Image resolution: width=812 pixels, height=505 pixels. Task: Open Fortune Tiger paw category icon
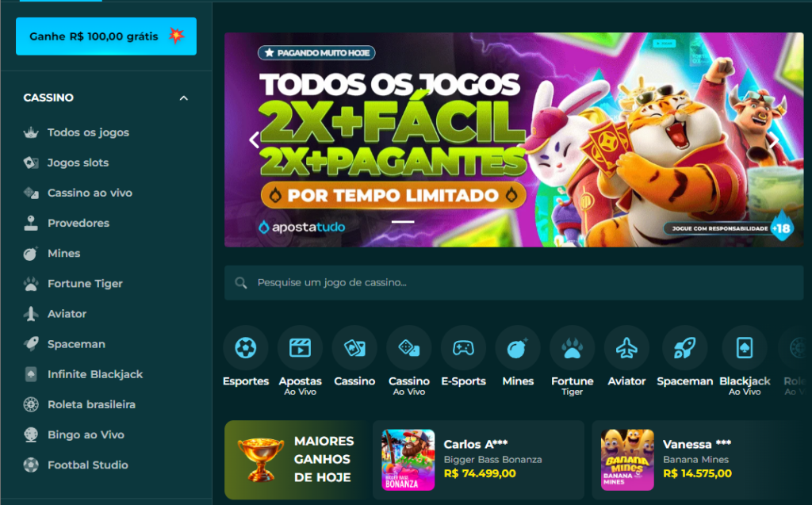(573, 348)
